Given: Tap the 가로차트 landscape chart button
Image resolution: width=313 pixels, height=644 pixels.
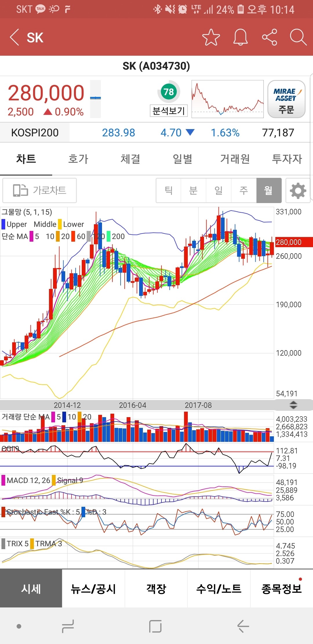Looking at the screenshot, I should pyautogui.click(x=40, y=191).
